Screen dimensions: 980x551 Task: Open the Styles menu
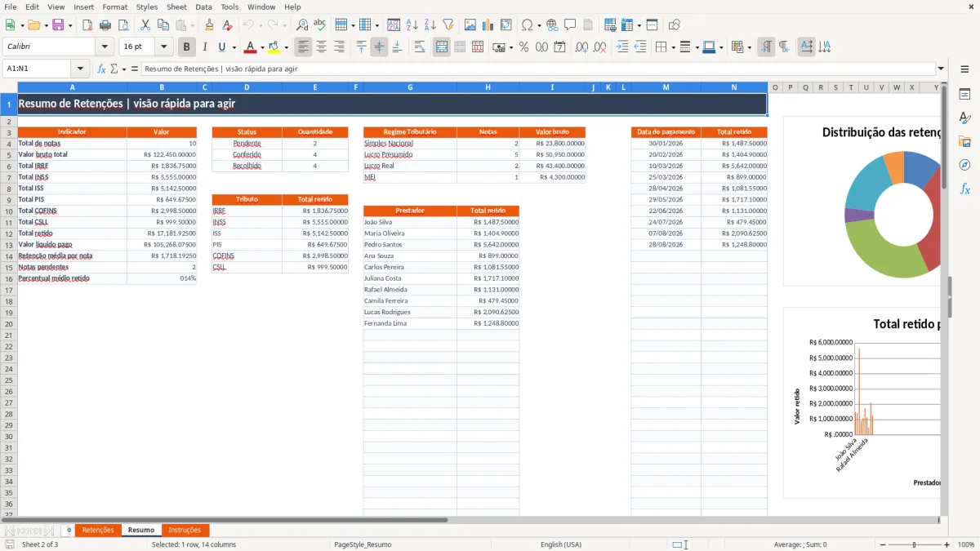pyautogui.click(x=147, y=7)
